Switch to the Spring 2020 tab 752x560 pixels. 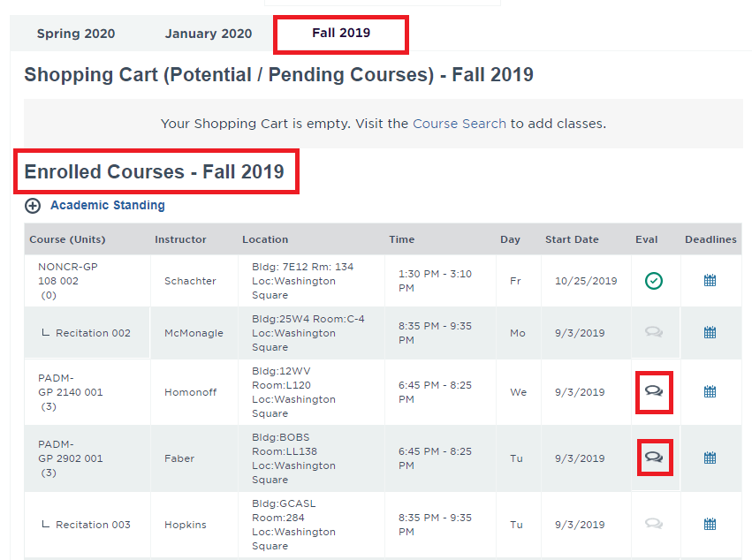coord(76,34)
